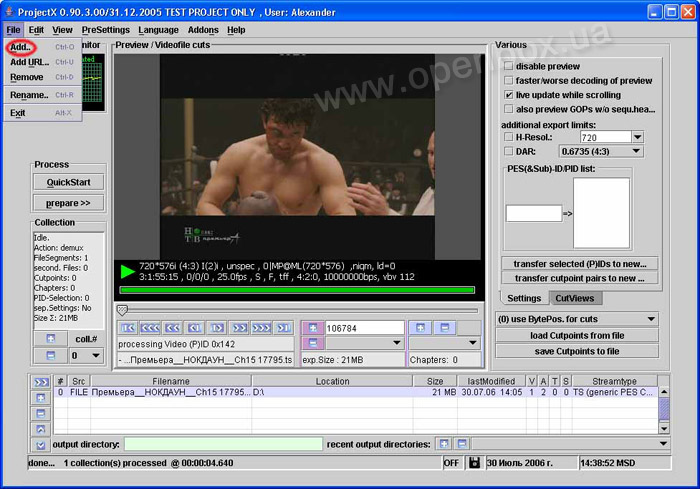Click load Cutpoints from file button

pyautogui.click(x=577, y=335)
